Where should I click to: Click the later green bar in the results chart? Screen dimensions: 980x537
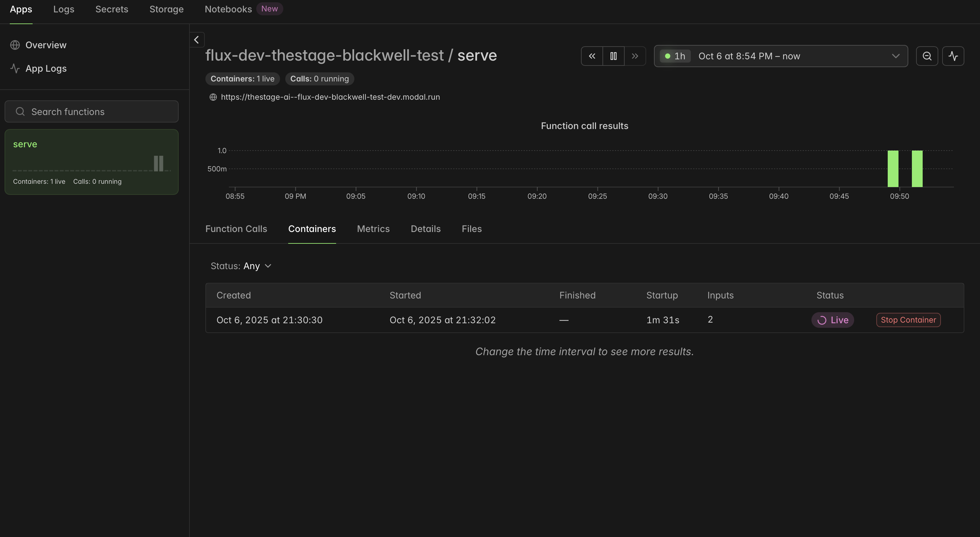(917, 169)
